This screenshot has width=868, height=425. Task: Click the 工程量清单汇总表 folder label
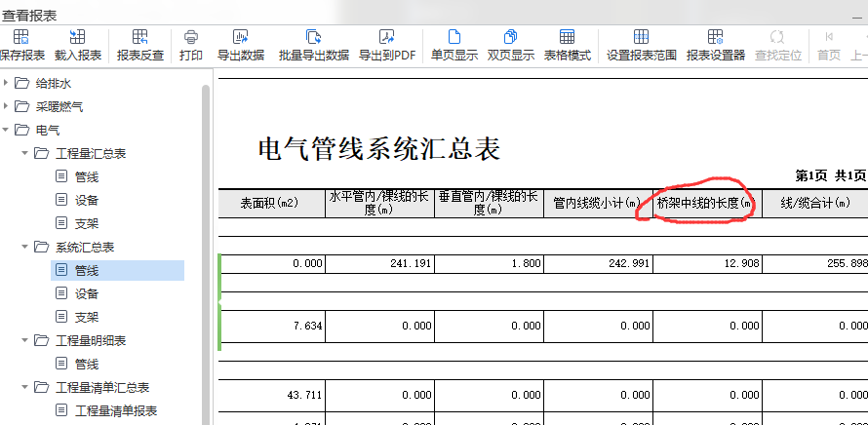[x=102, y=387]
